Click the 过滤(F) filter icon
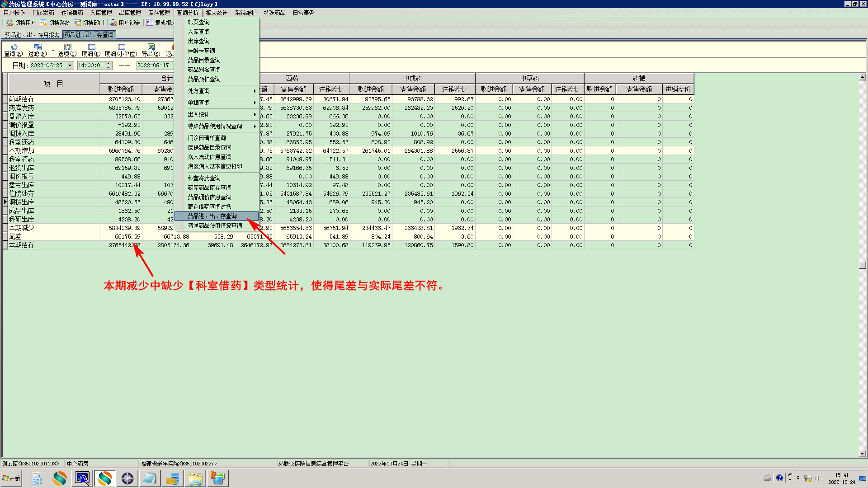Viewport: 868px width, 488px height. tap(38, 47)
